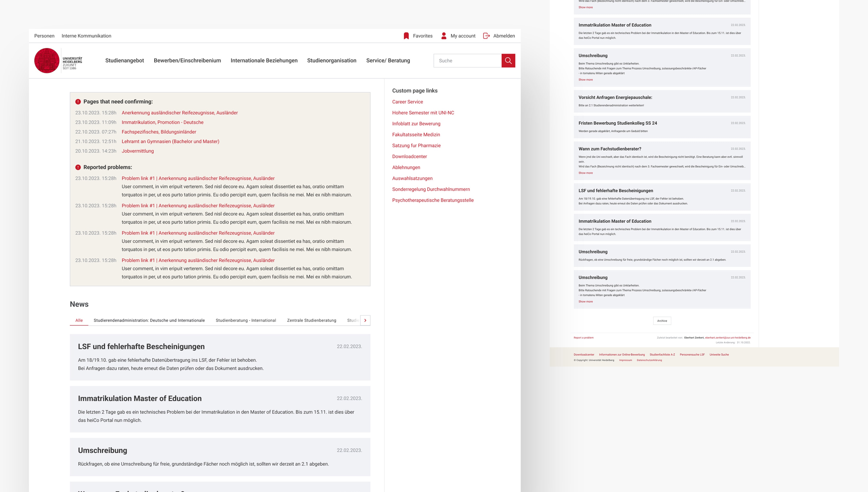Click the 'Reported problems:' heading
The height and width of the screenshot is (492, 868).
pyautogui.click(x=108, y=167)
